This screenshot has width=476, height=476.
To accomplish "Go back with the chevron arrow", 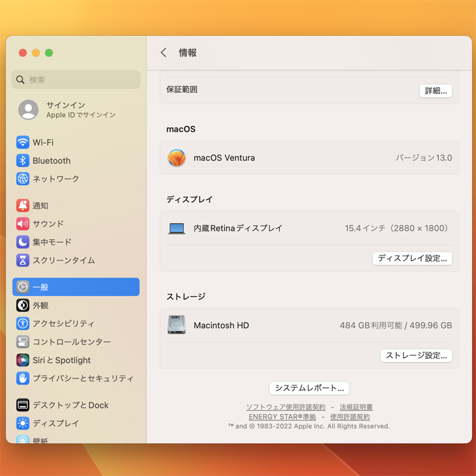I will 164,53.
